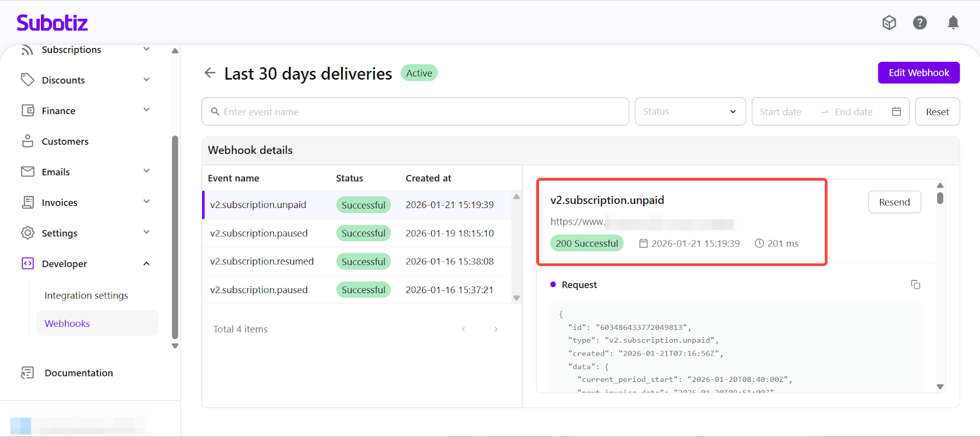This screenshot has height=437, width=980.
Task: Open the help question mark icon
Action: [x=919, y=23]
